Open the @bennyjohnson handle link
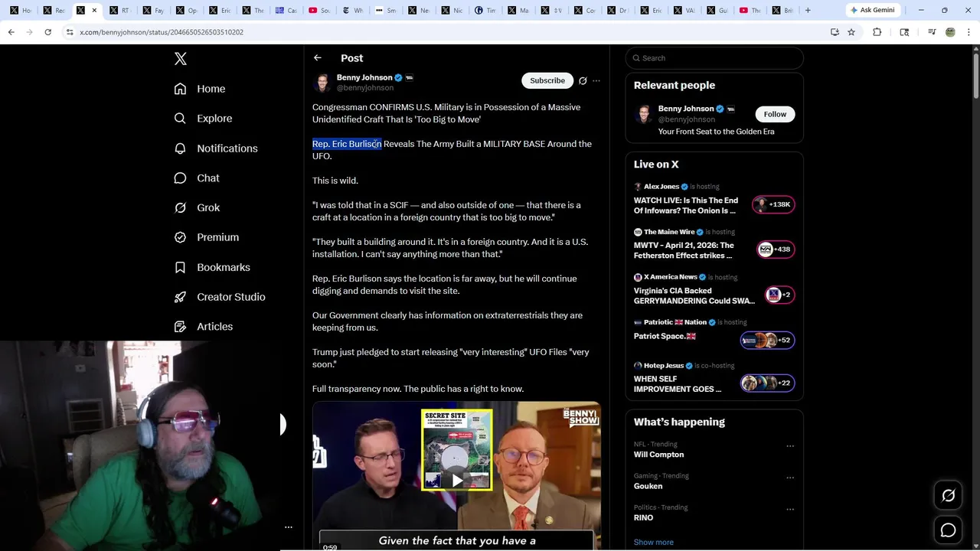Image resolution: width=980 pixels, height=551 pixels. pyautogui.click(x=365, y=88)
